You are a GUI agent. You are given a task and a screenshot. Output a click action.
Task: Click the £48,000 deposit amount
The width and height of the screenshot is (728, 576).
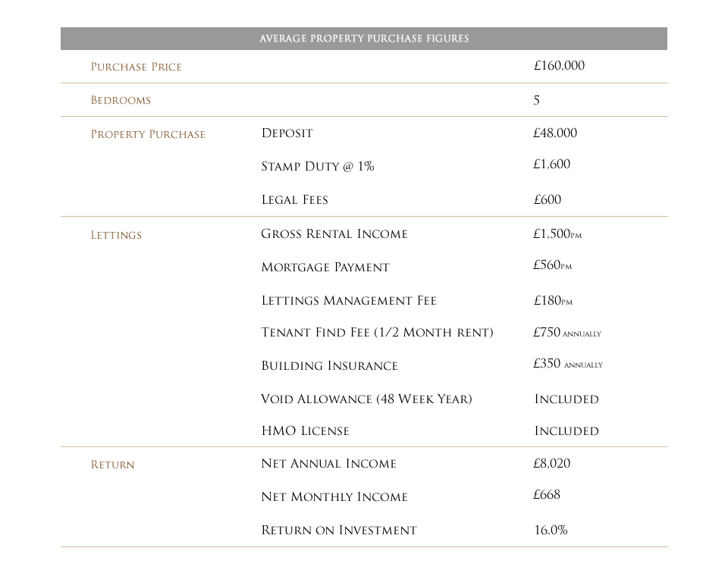(555, 133)
